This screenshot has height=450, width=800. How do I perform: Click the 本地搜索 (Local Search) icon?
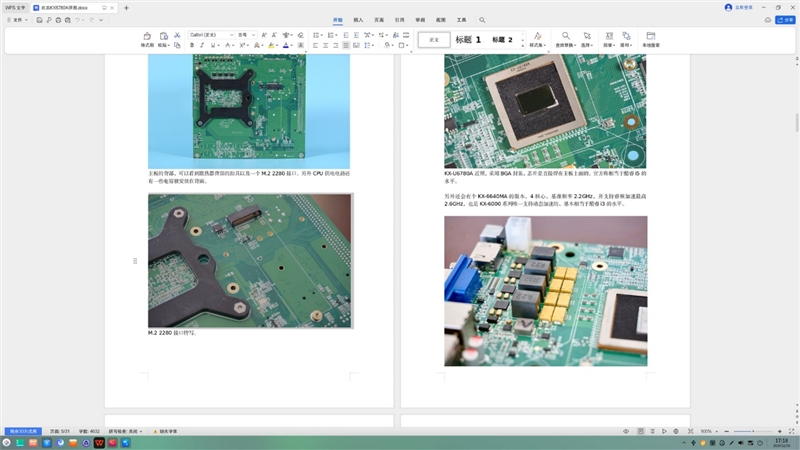coord(650,39)
